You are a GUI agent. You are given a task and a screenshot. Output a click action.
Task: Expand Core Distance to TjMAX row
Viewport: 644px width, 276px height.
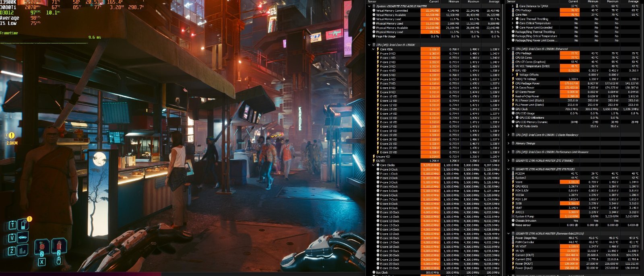pyautogui.click(x=512, y=6)
